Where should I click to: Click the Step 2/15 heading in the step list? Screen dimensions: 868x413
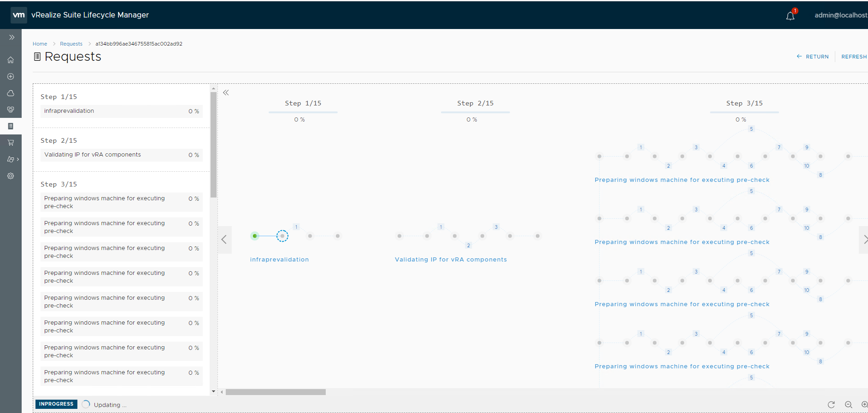point(59,140)
